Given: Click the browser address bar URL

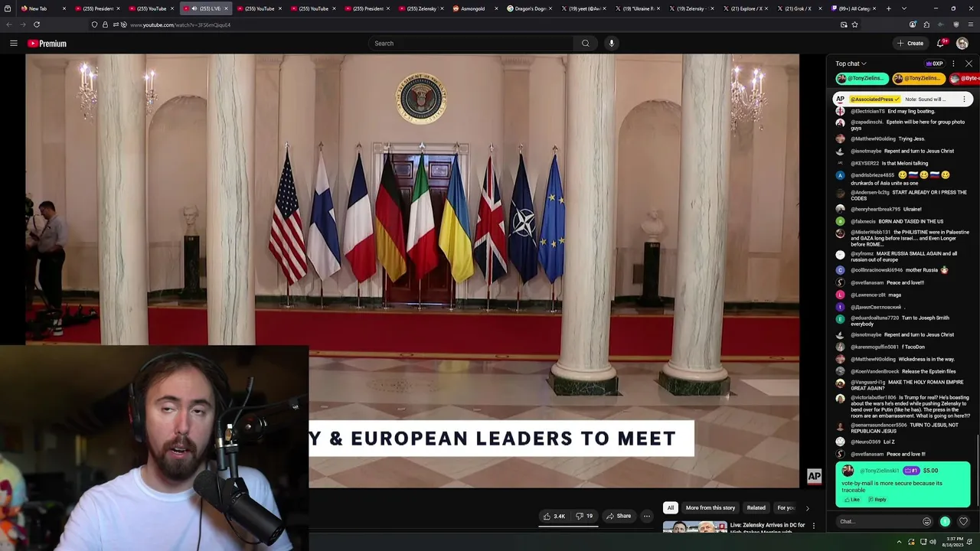Looking at the screenshot, I should tap(180, 24).
